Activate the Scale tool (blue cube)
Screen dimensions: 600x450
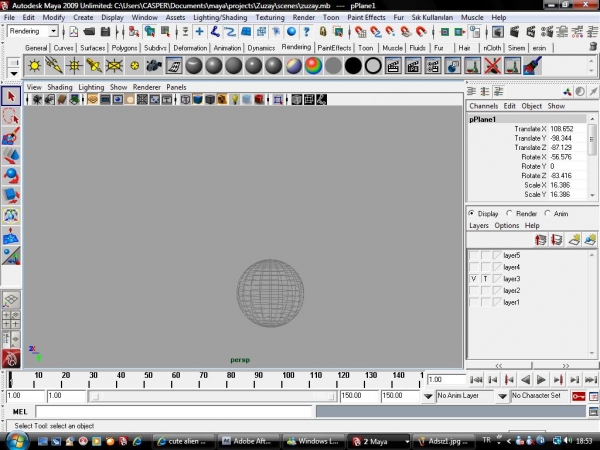(x=11, y=196)
